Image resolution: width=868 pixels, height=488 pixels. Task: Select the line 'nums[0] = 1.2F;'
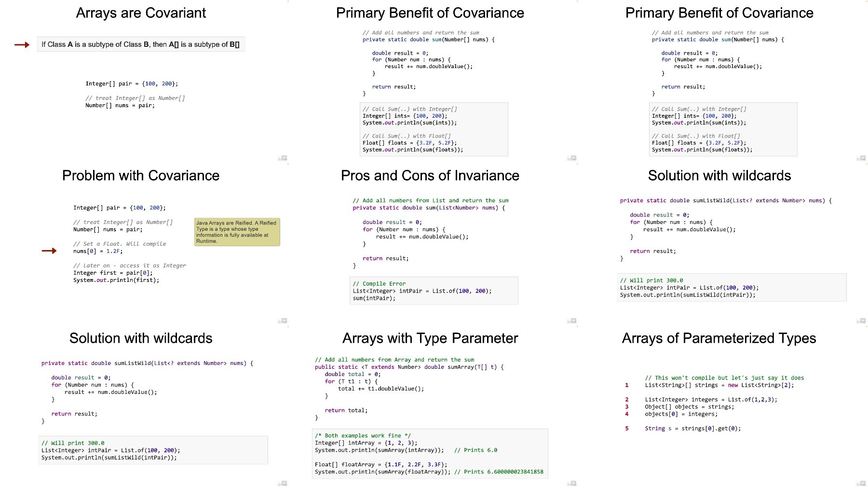coord(98,251)
